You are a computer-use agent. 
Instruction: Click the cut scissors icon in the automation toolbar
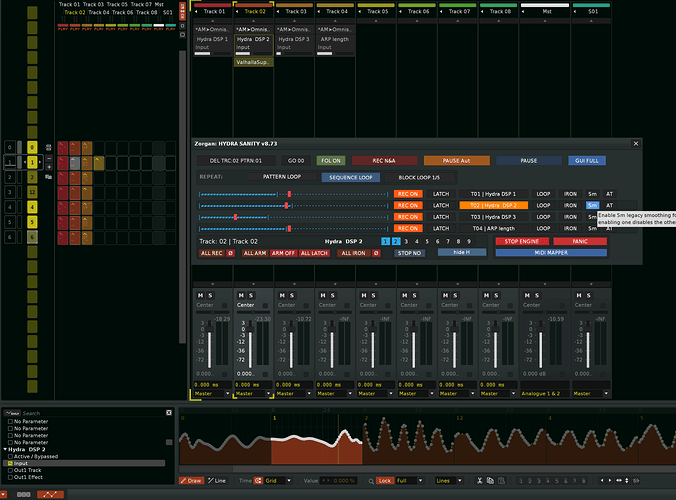pos(479,481)
